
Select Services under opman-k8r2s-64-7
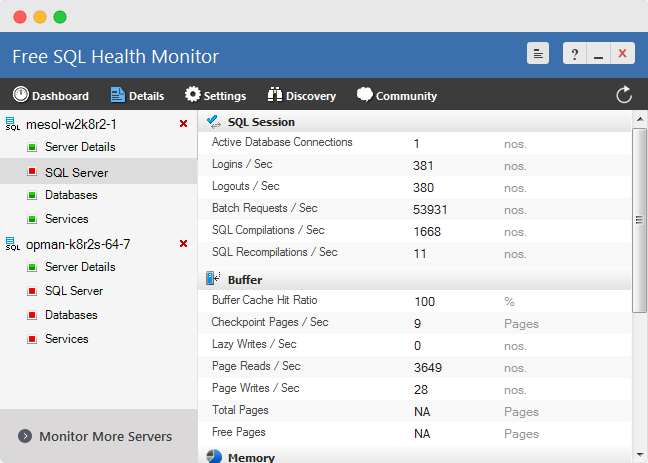[x=67, y=339]
